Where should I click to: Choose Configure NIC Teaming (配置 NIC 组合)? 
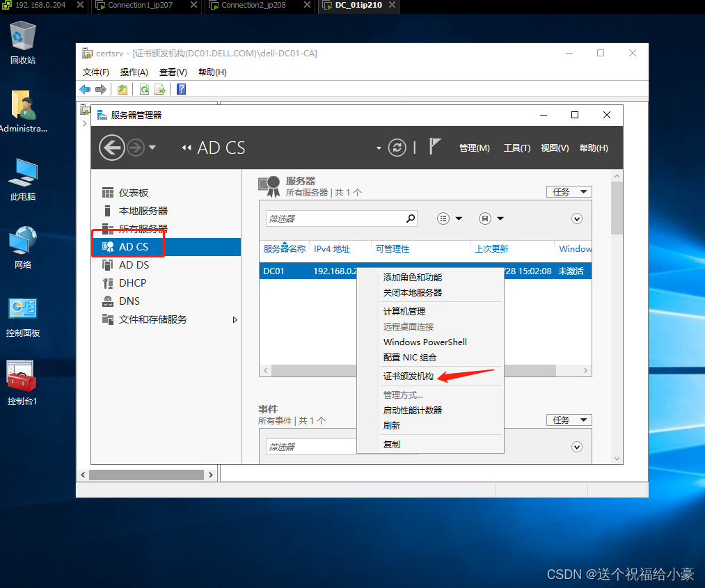click(430, 358)
